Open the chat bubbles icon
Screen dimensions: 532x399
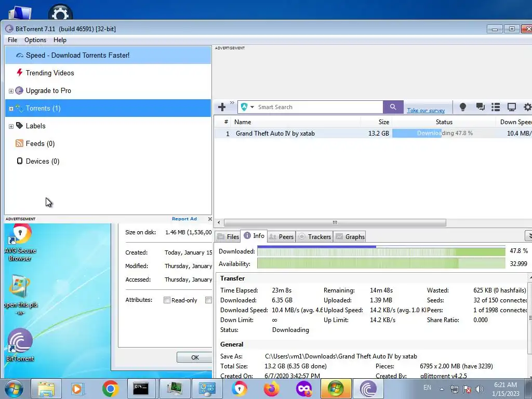click(x=480, y=107)
